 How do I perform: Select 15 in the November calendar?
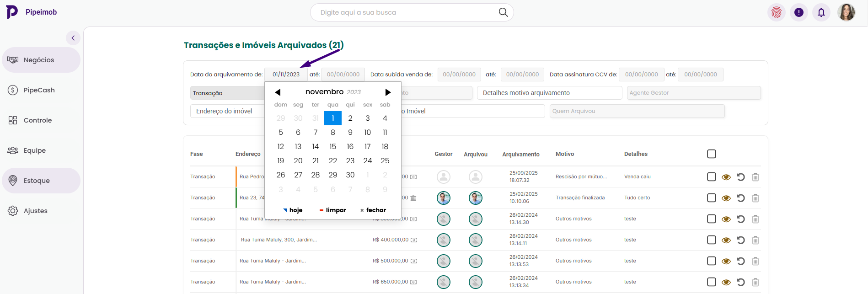tap(332, 147)
